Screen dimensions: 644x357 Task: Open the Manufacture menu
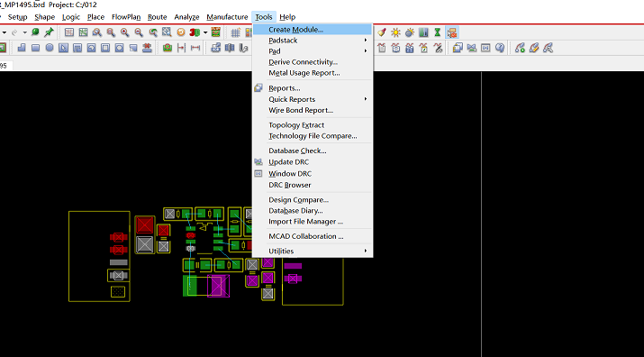point(227,17)
